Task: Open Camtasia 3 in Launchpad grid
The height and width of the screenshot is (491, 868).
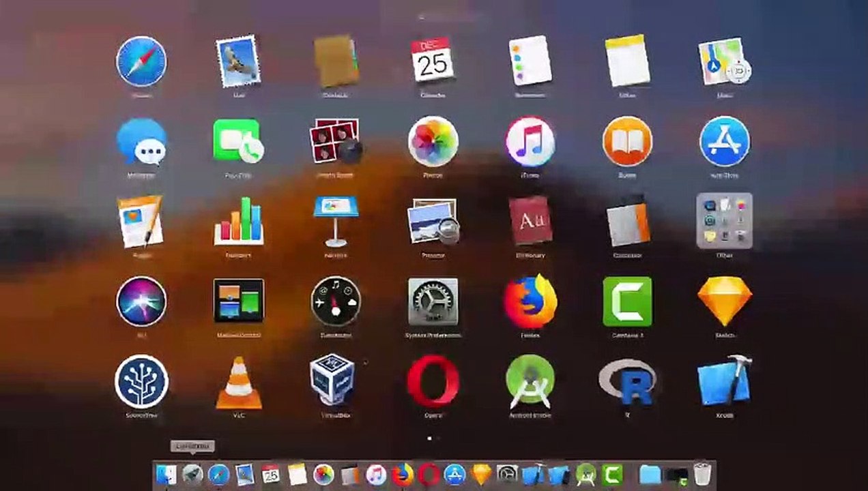Action: [x=627, y=301]
